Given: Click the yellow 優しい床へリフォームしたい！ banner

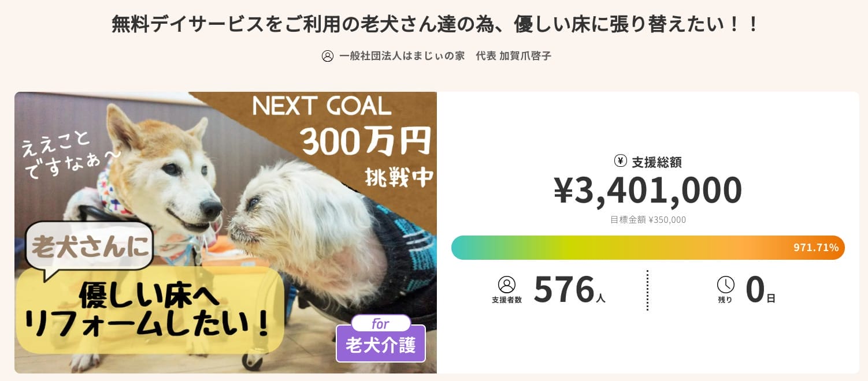Looking at the screenshot, I should pyautogui.click(x=149, y=312).
